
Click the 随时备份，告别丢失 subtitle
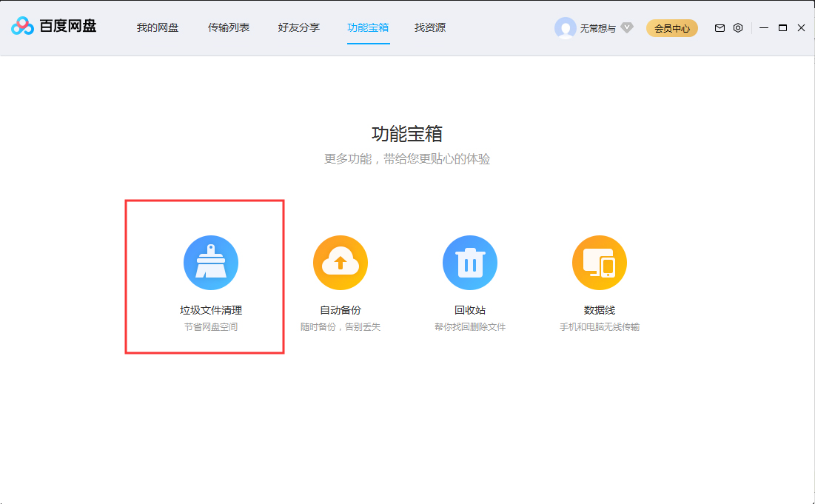tap(341, 326)
